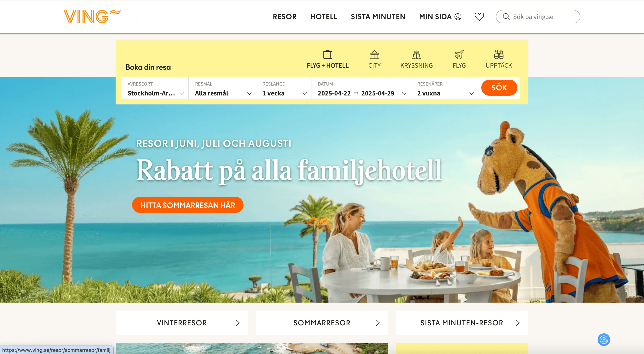Click the magnifying glass search icon
The image size is (644, 354).
(506, 17)
